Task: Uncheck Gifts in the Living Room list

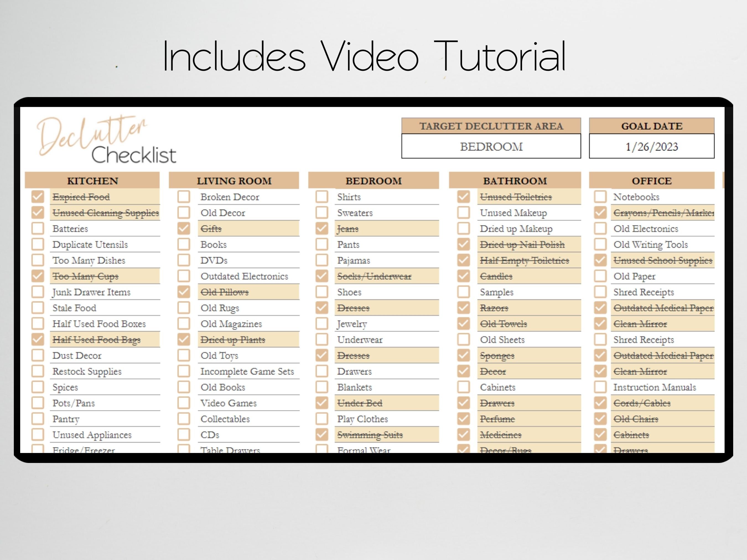Action: tap(184, 228)
